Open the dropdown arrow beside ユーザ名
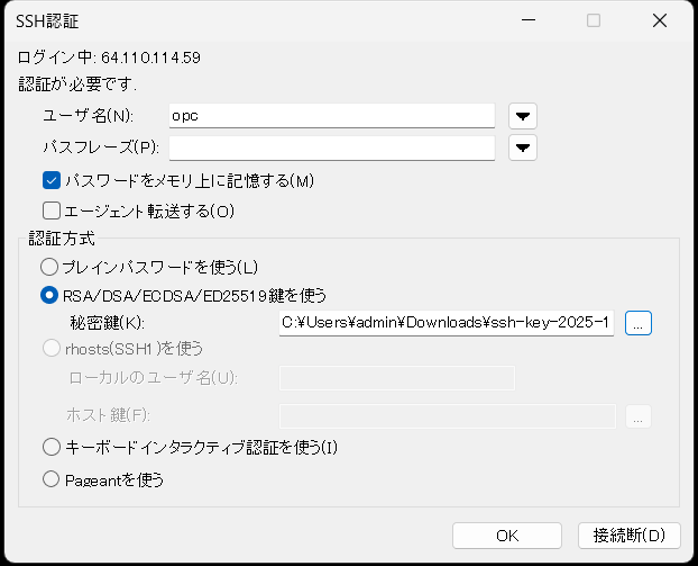Image resolution: width=698 pixels, height=566 pixels. [522, 116]
